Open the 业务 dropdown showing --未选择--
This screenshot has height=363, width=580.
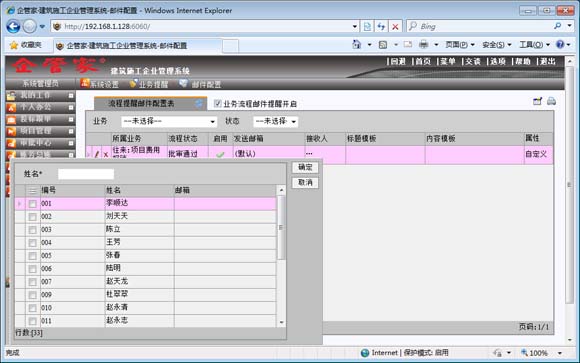click(x=169, y=121)
